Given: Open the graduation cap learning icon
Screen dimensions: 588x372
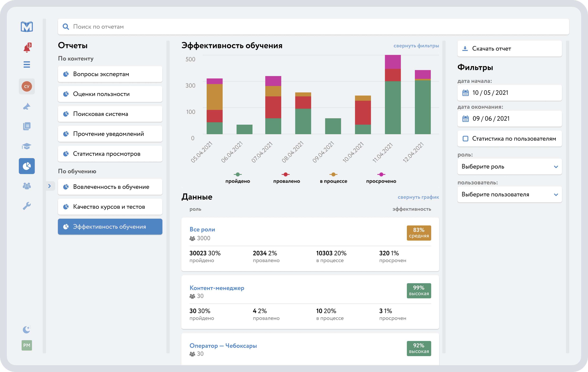Looking at the screenshot, I should pos(27,146).
